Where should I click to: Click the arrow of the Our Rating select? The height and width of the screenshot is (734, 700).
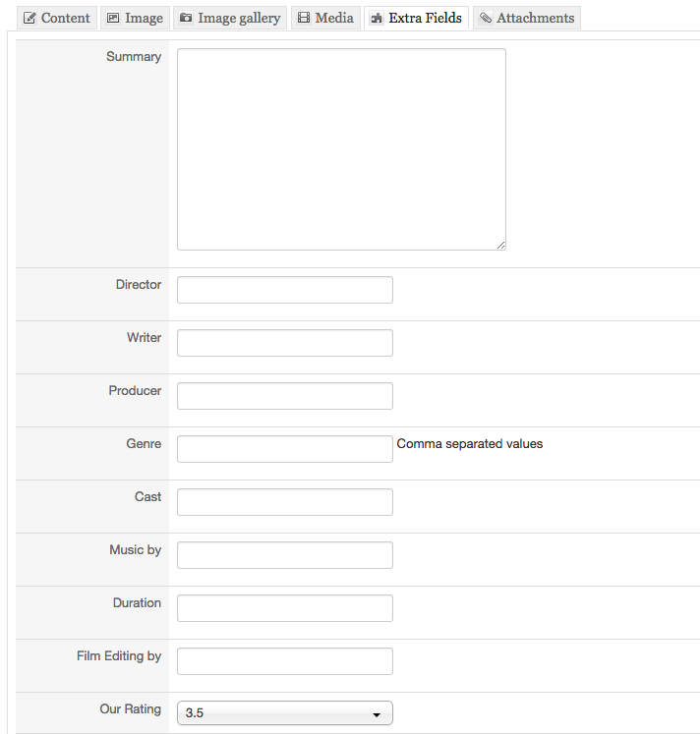point(376,714)
